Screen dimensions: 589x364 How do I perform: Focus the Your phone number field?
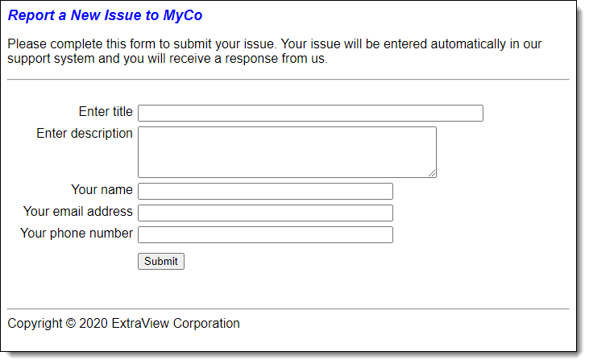[x=265, y=234]
